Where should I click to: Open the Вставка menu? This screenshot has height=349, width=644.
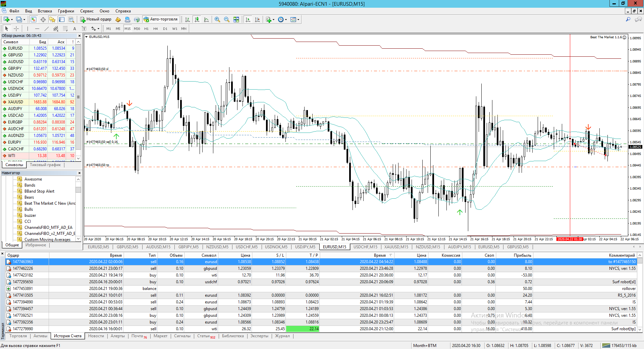click(45, 11)
